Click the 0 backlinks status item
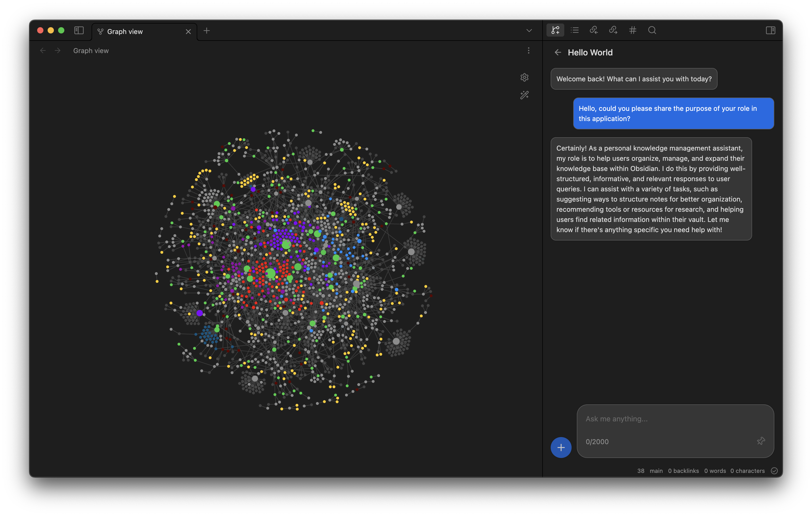Screen dimensions: 812x516 [683, 471]
